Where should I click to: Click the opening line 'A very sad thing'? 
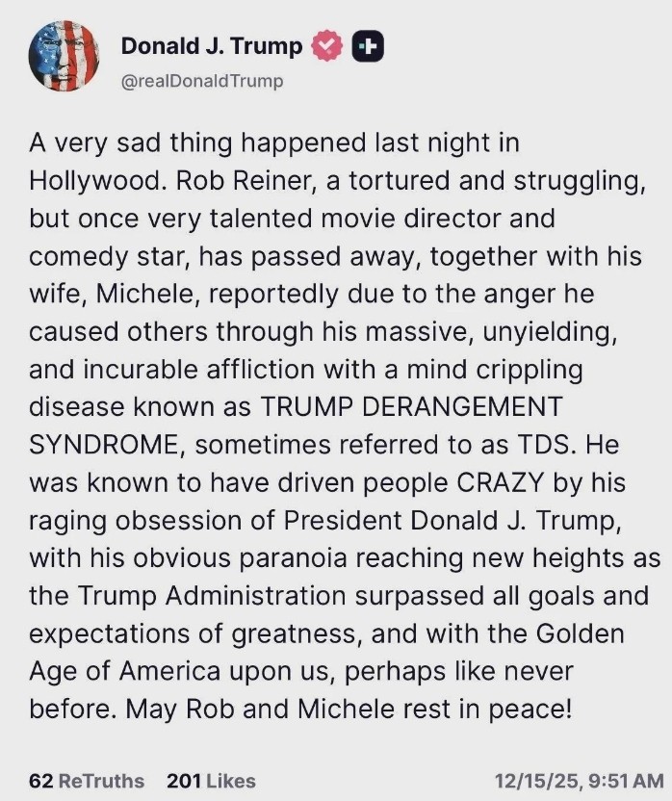[x=124, y=143]
